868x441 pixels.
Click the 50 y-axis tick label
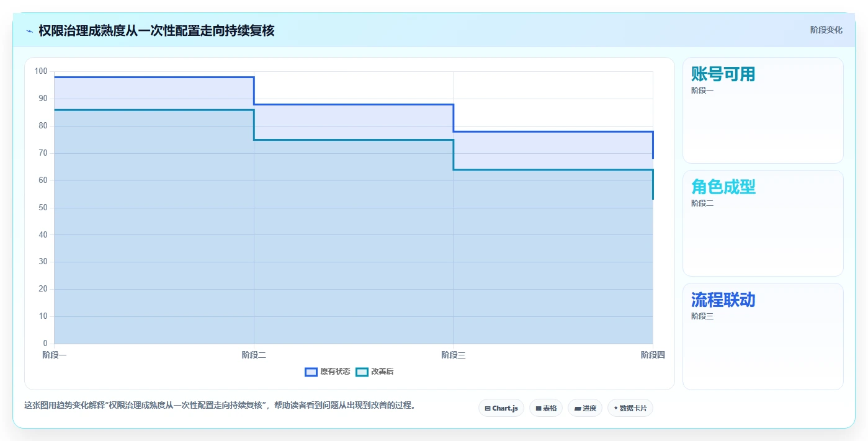coord(43,208)
